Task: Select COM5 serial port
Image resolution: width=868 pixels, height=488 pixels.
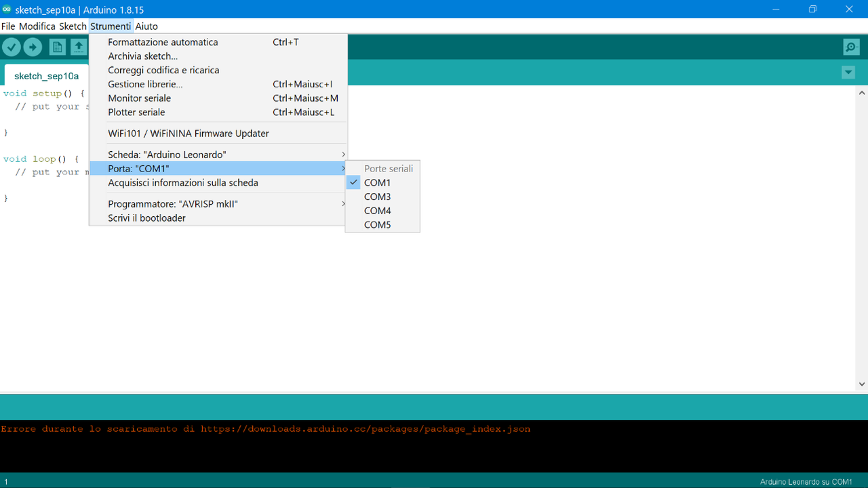Action: [382, 225]
